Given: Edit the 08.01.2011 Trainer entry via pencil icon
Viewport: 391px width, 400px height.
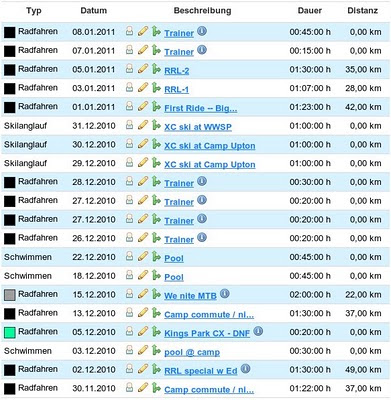Looking at the screenshot, I should 143,31.
